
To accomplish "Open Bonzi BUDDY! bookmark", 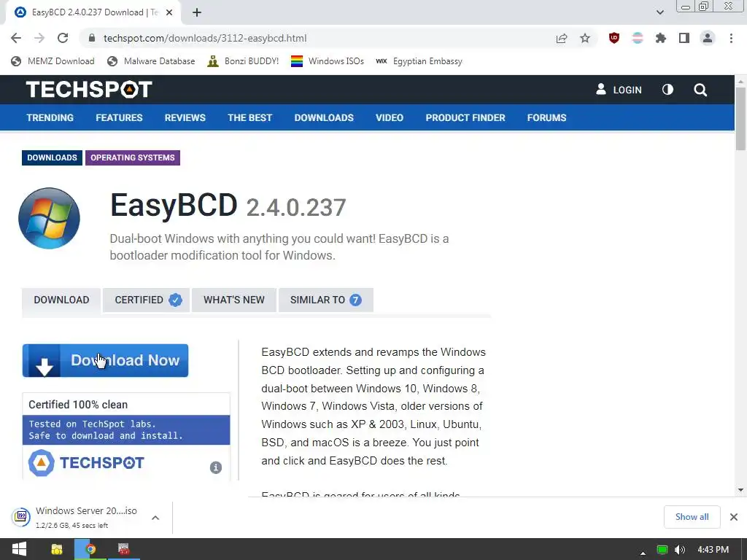I will pyautogui.click(x=244, y=61).
